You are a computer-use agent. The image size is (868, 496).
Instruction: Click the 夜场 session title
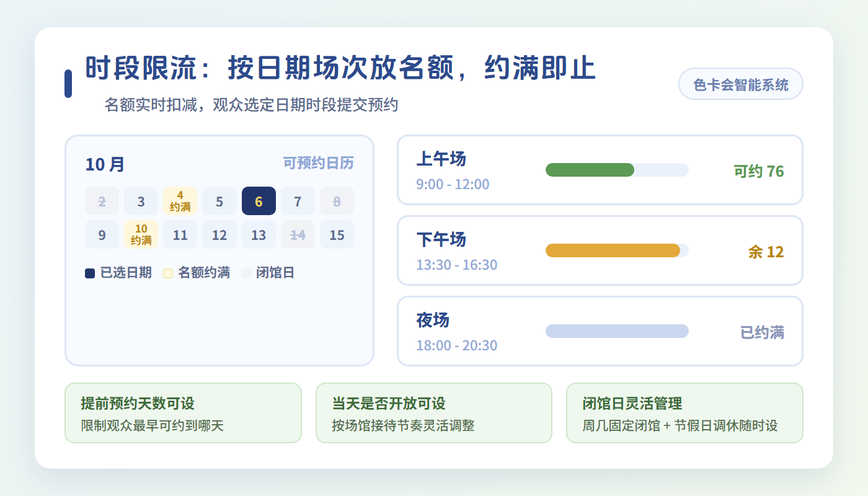(433, 320)
